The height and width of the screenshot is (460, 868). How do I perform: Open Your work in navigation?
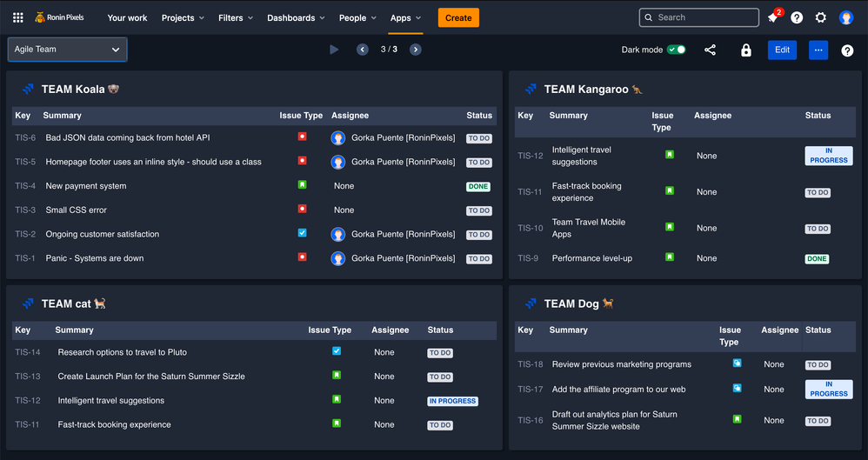127,17
